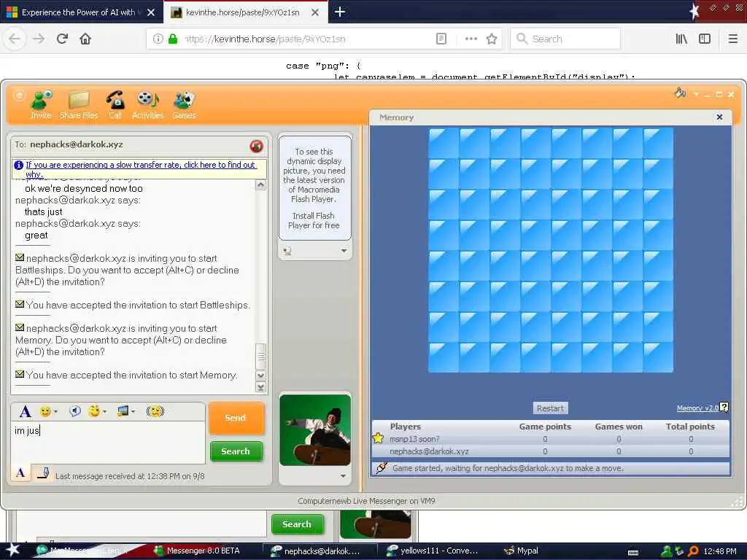Click Firefox home icon
Screen dimensions: 747x560
click(85, 39)
